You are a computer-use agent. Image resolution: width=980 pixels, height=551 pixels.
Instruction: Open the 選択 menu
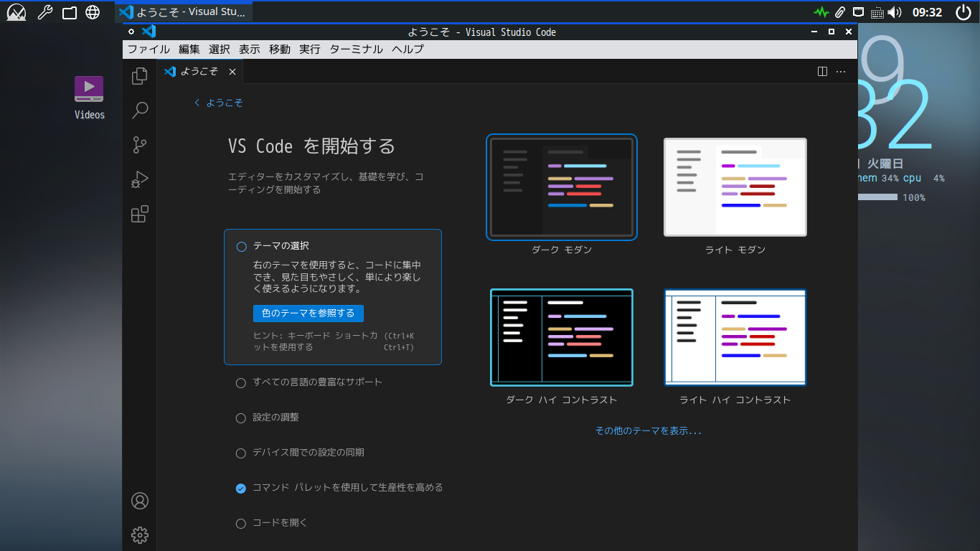pyautogui.click(x=220, y=50)
